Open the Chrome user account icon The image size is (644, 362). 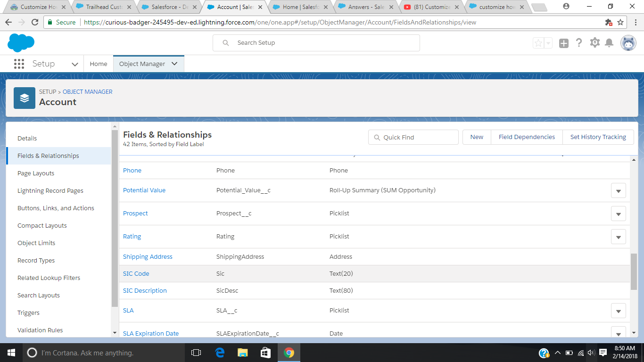[x=566, y=7]
